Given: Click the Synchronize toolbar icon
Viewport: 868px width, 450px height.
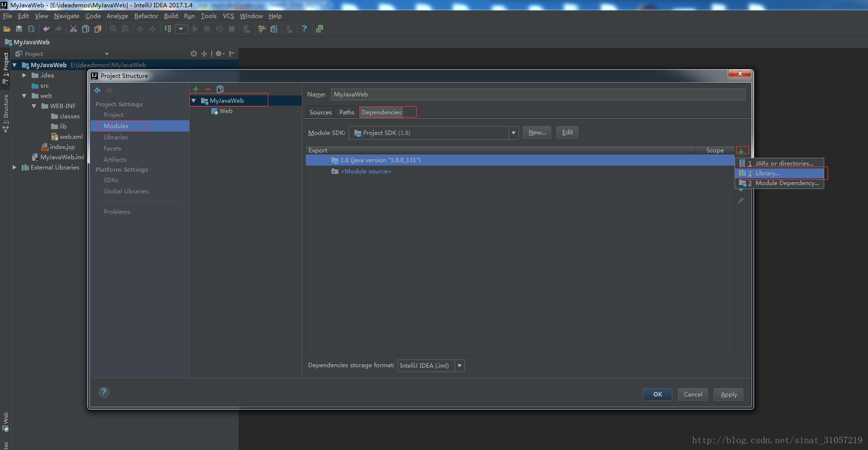Looking at the screenshot, I should pos(31,29).
